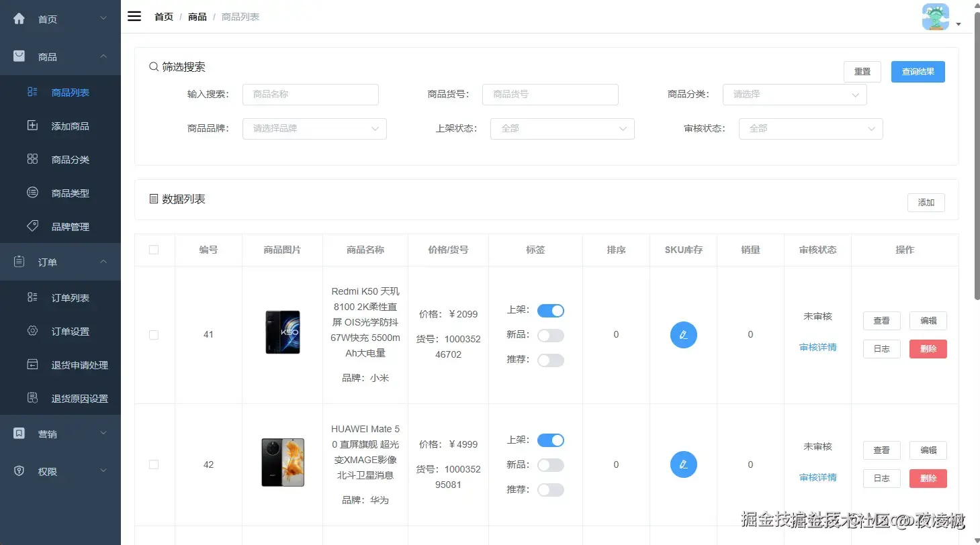Viewport: 980px width, 545px height.
Task: Enable 推荐 switch for Redmi K50
Action: pyautogui.click(x=551, y=360)
